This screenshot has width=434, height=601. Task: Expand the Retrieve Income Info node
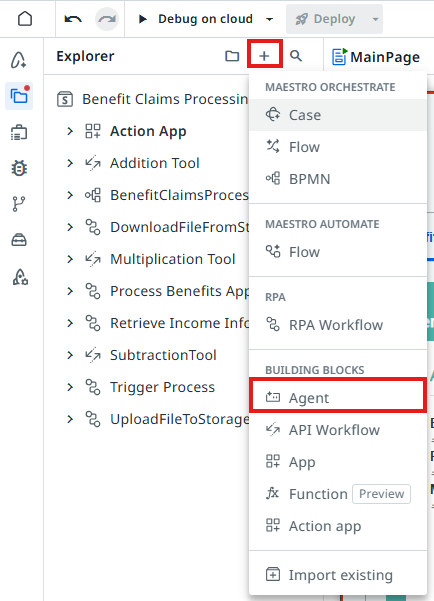pyautogui.click(x=70, y=323)
